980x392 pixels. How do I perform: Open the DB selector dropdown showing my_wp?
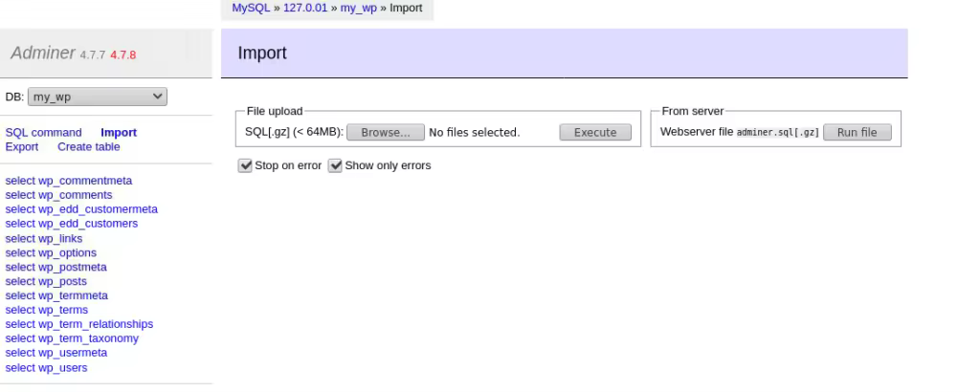click(98, 97)
